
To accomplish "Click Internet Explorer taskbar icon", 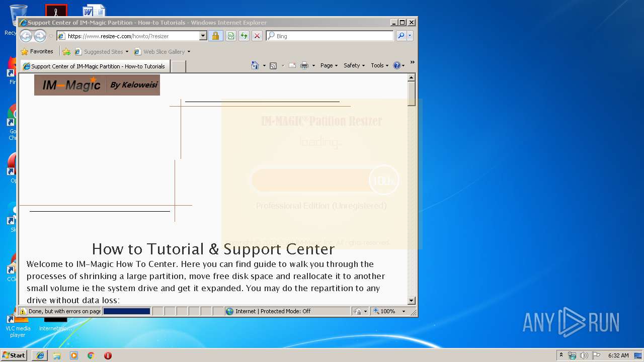I will click(40, 355).
